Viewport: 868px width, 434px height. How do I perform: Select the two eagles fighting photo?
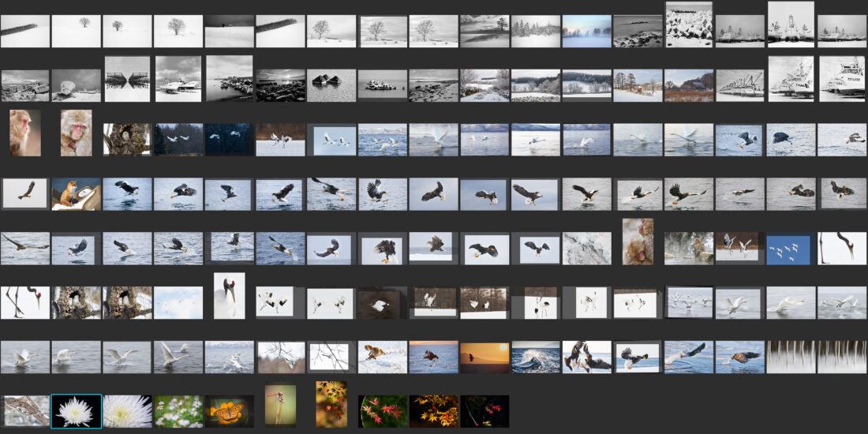[587, 357]
